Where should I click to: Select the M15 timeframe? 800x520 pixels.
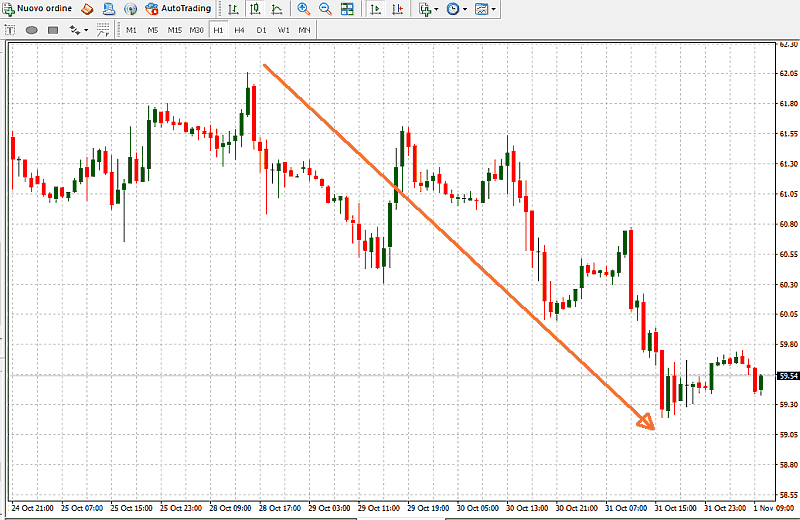(174, 30)
